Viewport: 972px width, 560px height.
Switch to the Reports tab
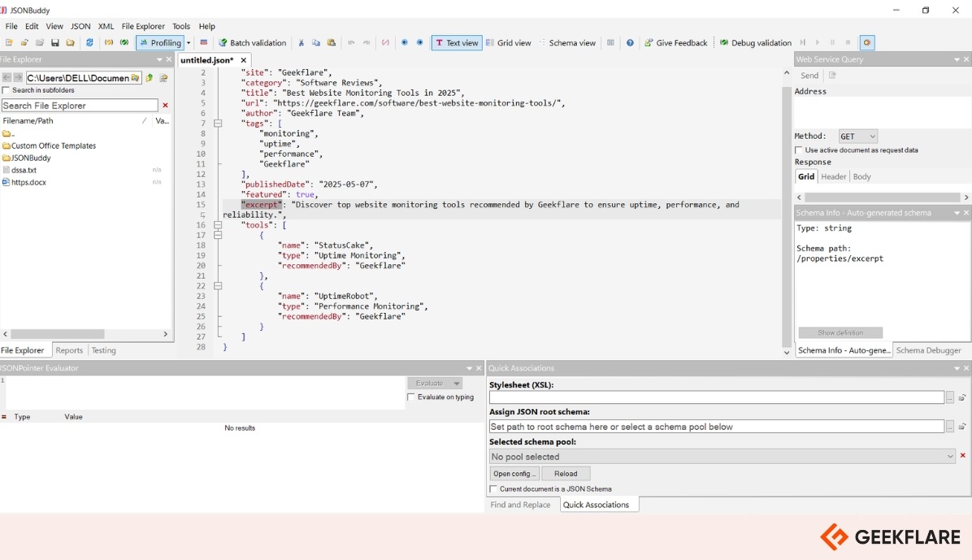point(69,350)
